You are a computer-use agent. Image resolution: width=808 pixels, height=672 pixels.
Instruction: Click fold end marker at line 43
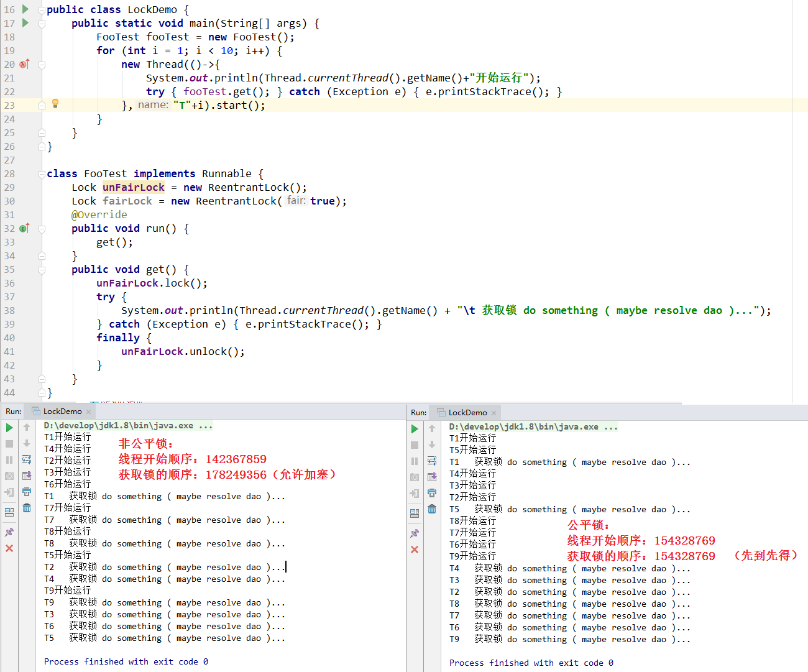coord(42,379)
